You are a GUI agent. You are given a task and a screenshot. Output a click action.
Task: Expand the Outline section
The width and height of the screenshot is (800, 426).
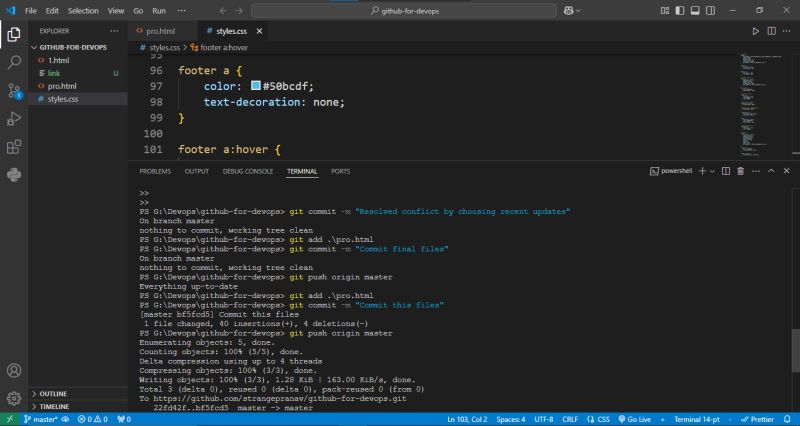click(55, 393)
